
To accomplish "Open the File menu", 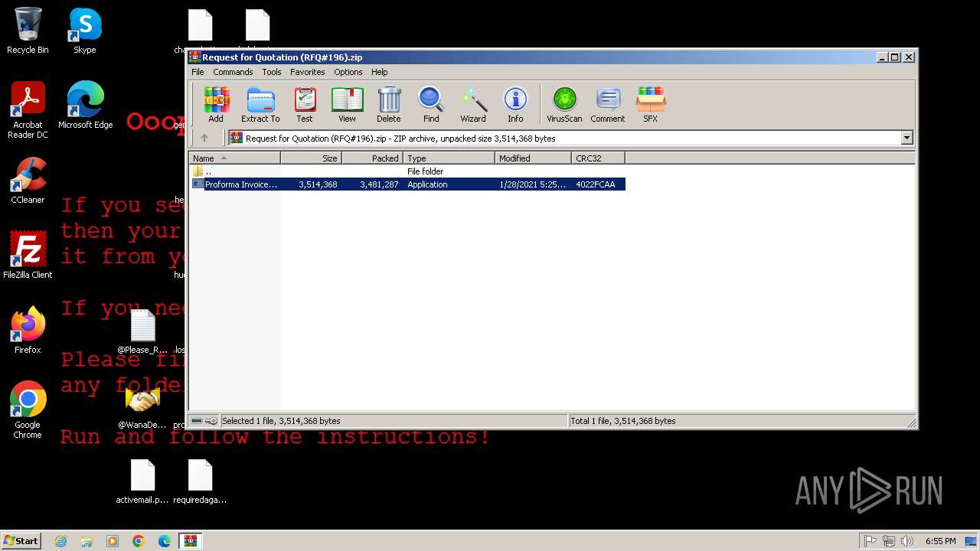I will pos(198,72).
